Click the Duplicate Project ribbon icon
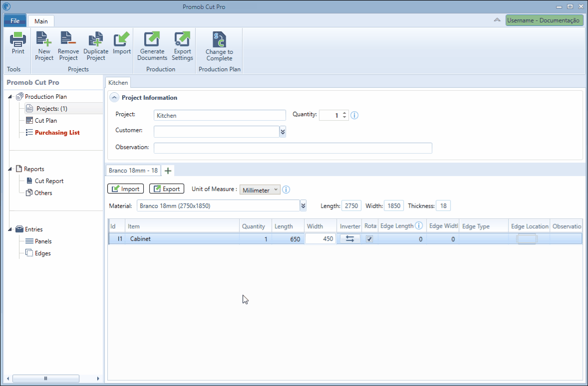The height and width of the screenshot is (386, 588). coord(96,39)
